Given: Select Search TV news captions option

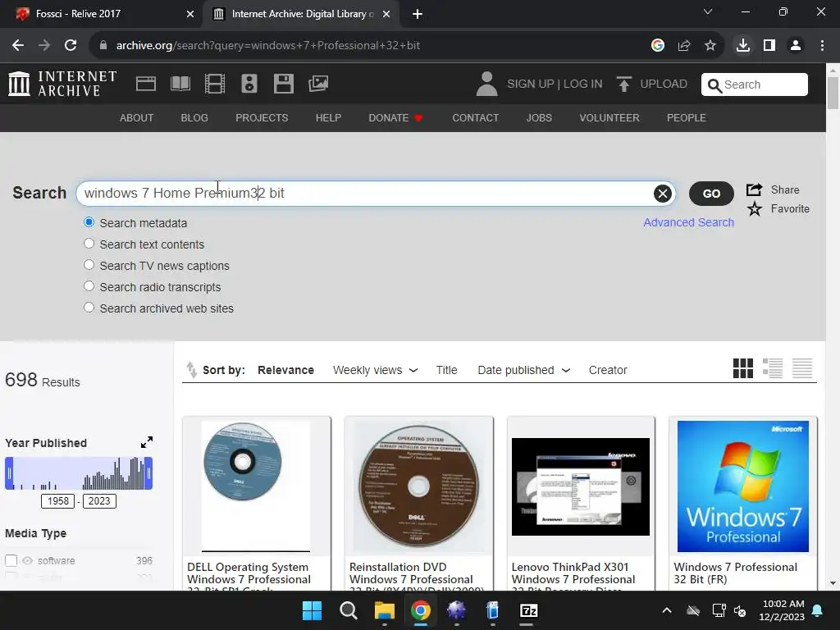Looking at the screenshot, I should point(89,265).
